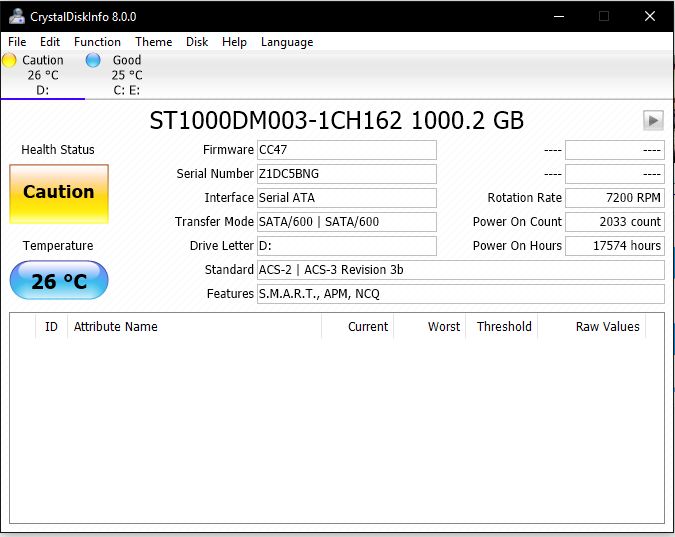
Task: Select the Good 25 °C C: E: disk tab
Action: [x=127, y=75]
